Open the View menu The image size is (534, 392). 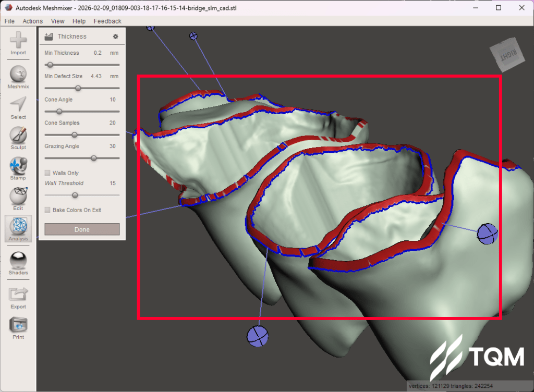(x=58, y=21)
